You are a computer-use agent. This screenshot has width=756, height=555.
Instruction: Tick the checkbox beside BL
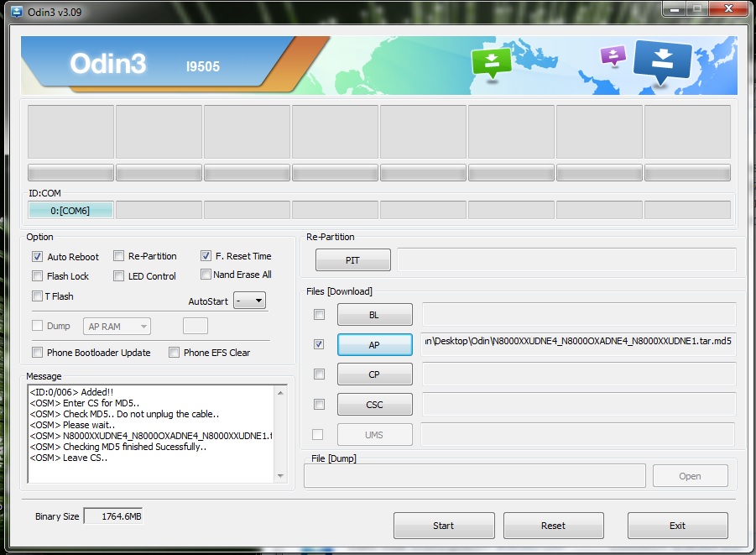click(319, 315)
